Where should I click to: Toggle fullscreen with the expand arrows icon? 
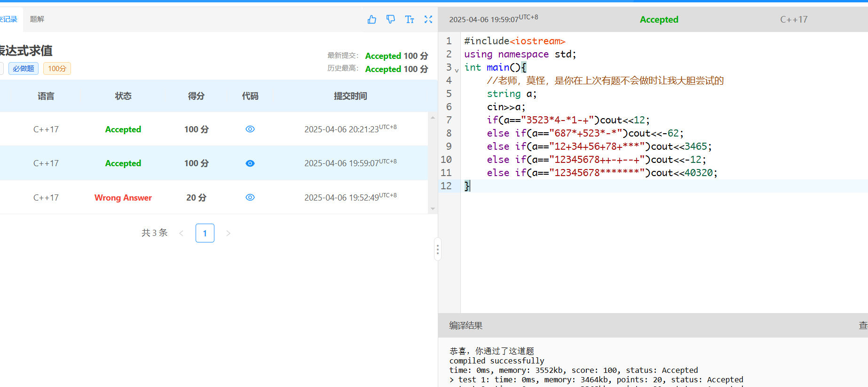(428, 19)
